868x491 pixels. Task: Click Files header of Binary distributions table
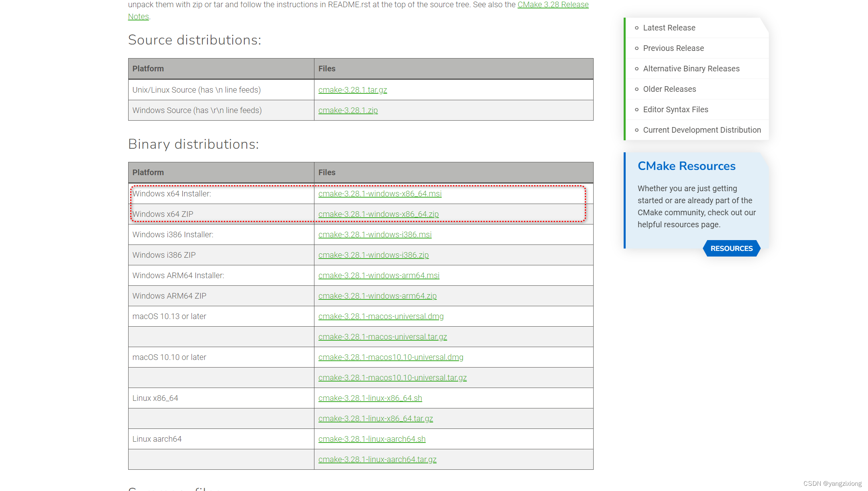click(x=454, y=172)
